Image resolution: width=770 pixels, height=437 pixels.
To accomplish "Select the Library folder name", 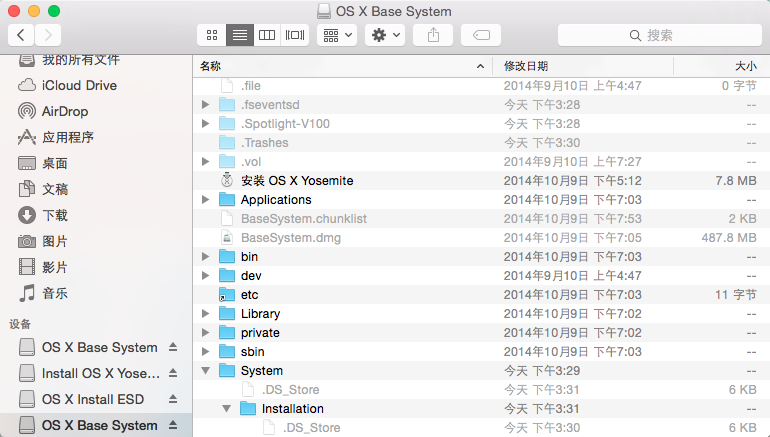I will coord(260,314).
